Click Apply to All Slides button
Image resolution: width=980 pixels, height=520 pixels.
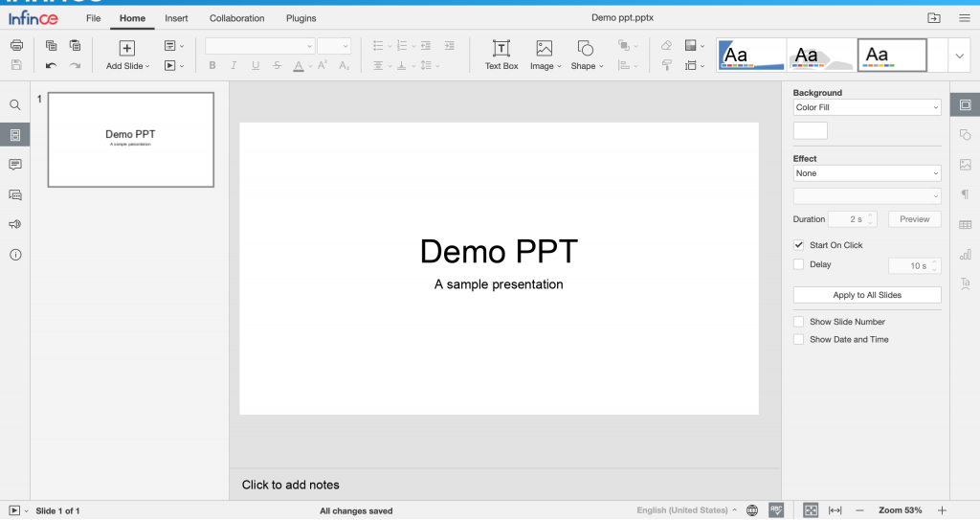(x=867, y=295)
